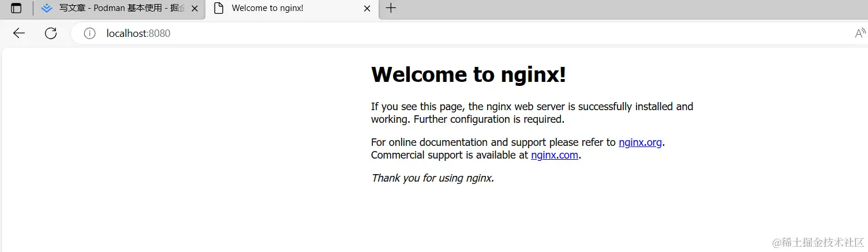Viewport: 868px width, 252px height.
Task: Go back with the back arrow
Action: coord(19,33)
